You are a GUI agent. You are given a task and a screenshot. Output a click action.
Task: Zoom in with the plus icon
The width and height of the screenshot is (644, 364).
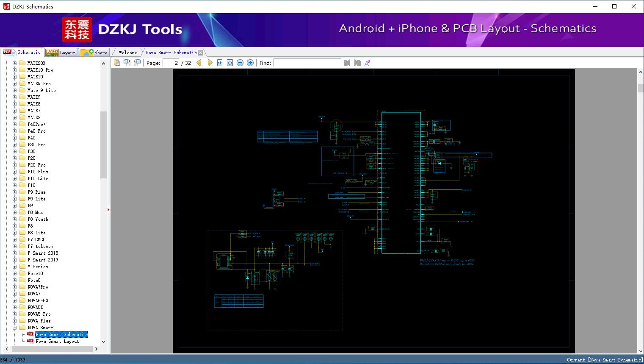click(x=250, y=63)
